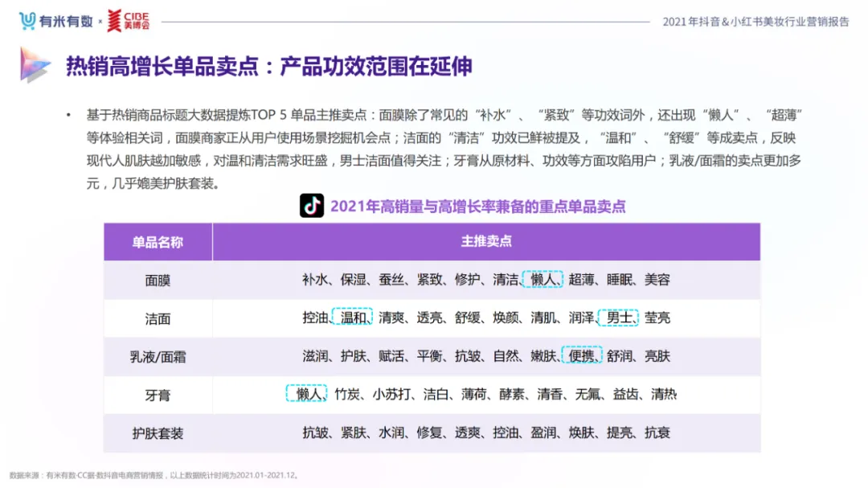This screenshot has width=868, height=488.
Task: Click highlighted 懒人 in 面膜 row
Action: point(542,280)
